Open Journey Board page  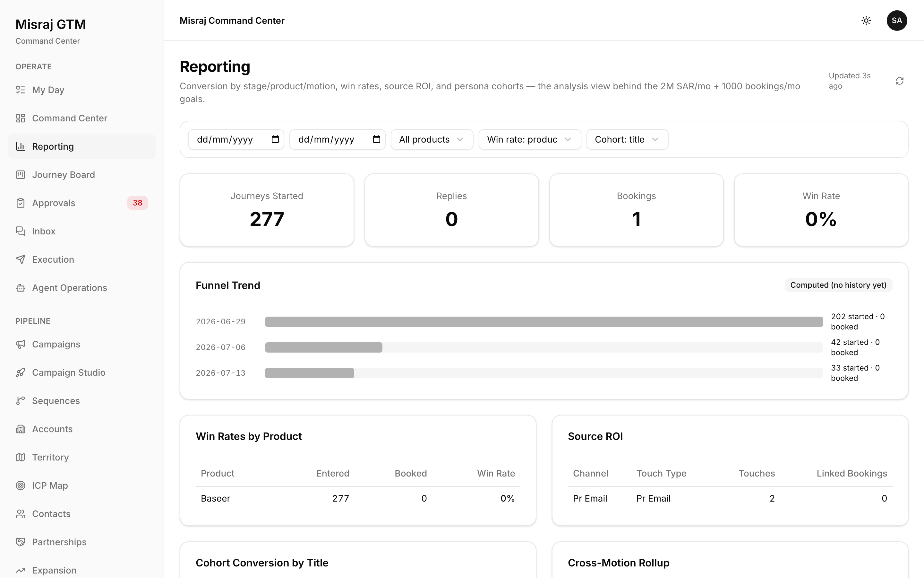tap(82, 175)
